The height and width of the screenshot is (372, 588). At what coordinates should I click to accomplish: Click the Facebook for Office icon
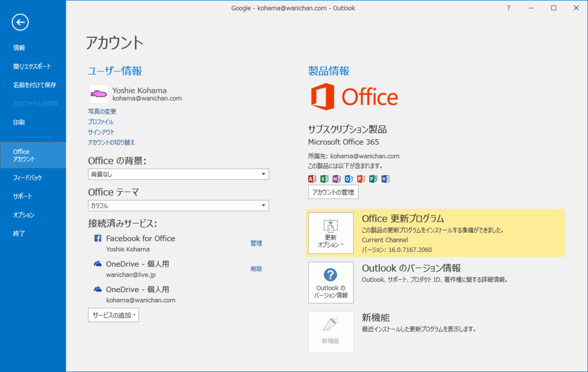point(98,239)
